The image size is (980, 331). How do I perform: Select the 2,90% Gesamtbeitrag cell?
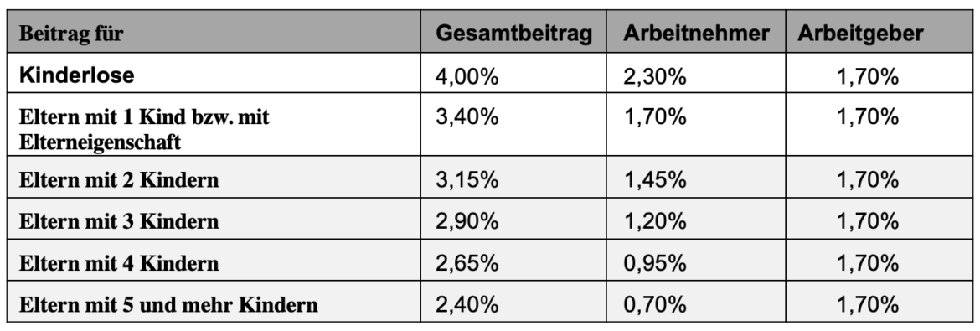513,219
